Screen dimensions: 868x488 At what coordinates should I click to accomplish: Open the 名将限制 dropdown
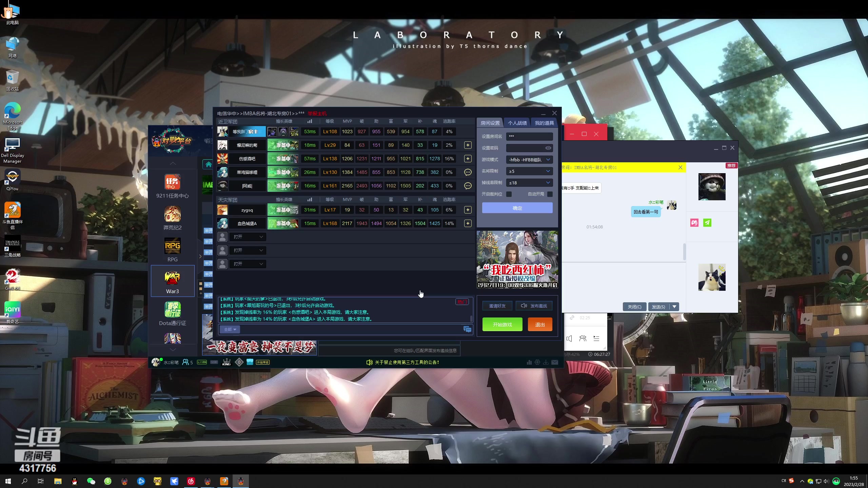(x=530, y=171)
